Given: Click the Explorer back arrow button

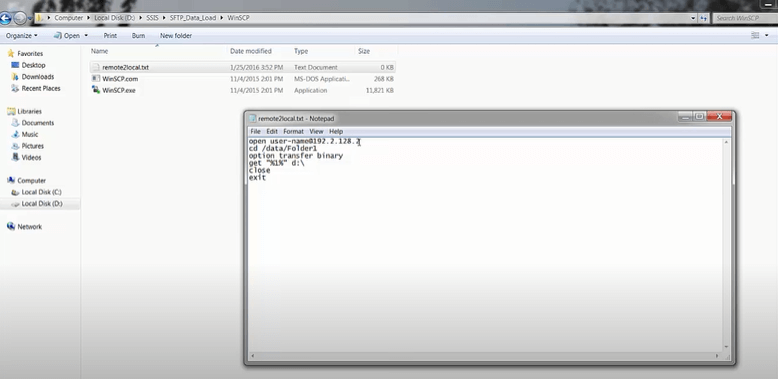Looking at the screenshot, I should [5, 19].
